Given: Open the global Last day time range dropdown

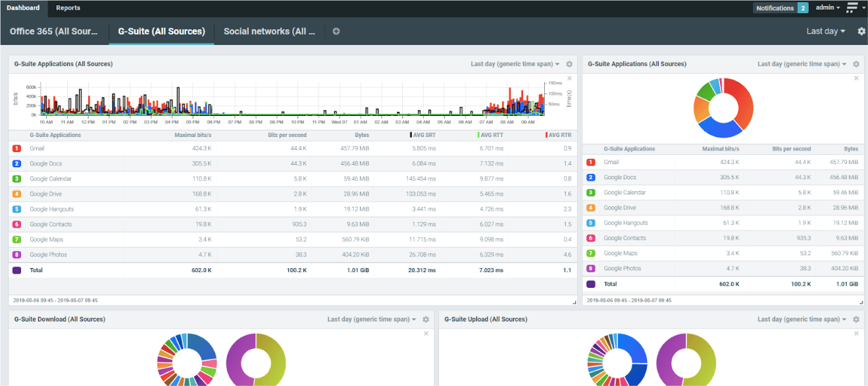Looking at the screenshot, I should click(x=825, y=32).
